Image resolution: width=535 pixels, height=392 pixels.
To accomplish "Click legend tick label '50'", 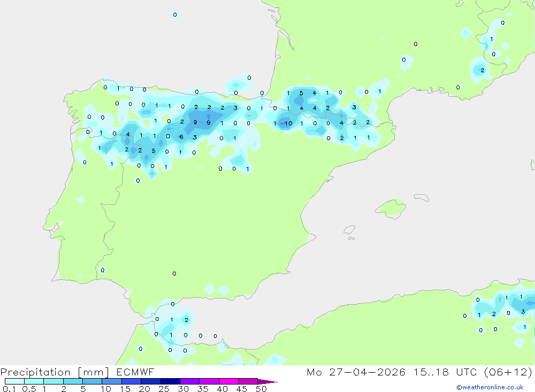I will point(261,389).
